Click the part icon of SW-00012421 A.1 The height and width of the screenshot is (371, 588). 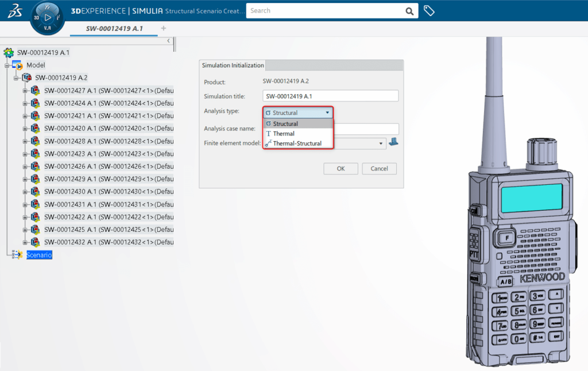(x=35, y=116)
